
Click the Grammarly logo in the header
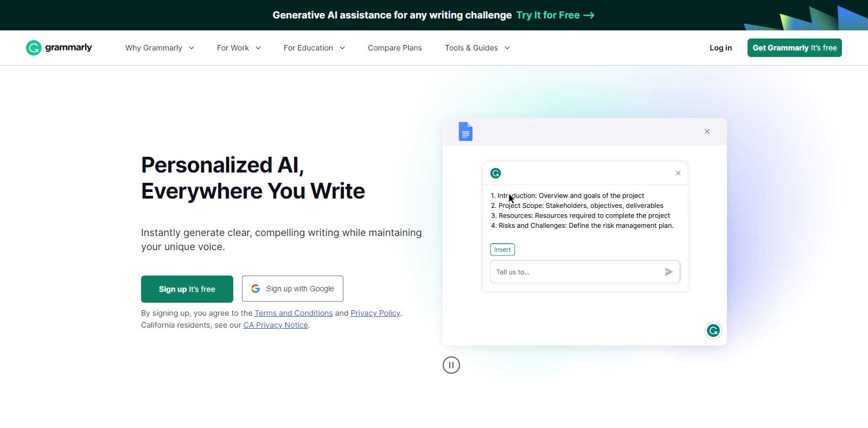59,48
